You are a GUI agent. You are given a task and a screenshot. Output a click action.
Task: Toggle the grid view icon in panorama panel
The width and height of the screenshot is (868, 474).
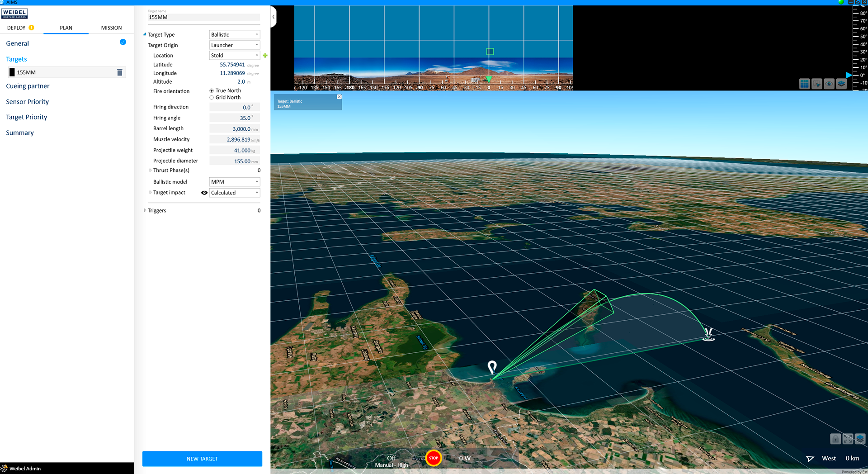click(x=804, y=84)
